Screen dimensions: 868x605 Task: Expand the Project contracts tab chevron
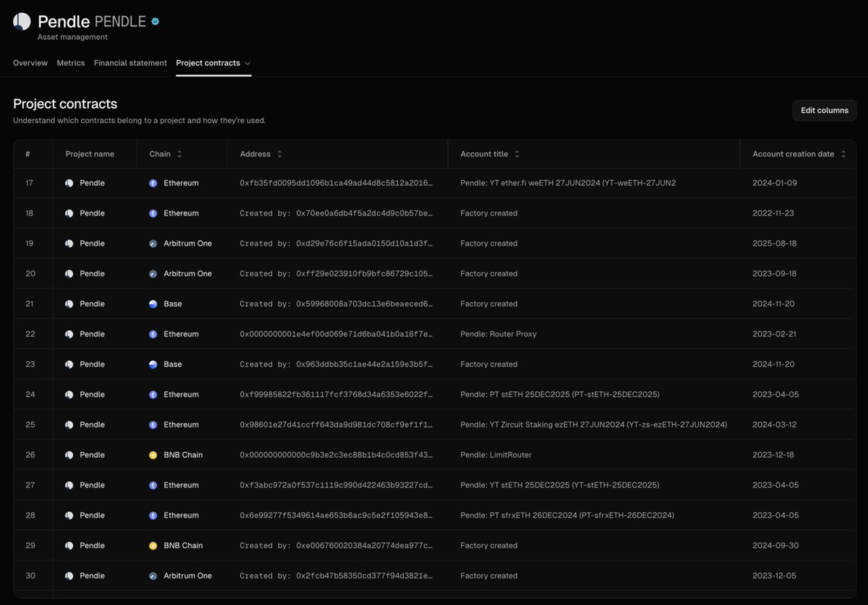pyautogui.click(x=248, y=63)
